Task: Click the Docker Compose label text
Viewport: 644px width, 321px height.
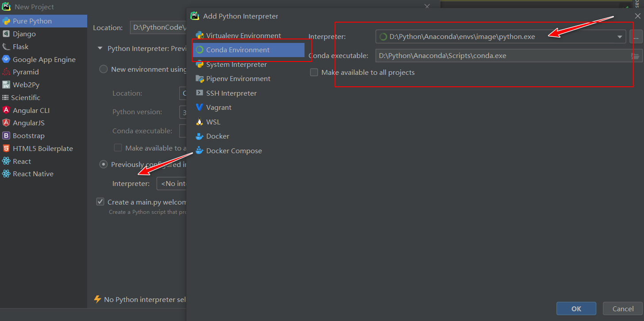Action: [x=234, y=151]
